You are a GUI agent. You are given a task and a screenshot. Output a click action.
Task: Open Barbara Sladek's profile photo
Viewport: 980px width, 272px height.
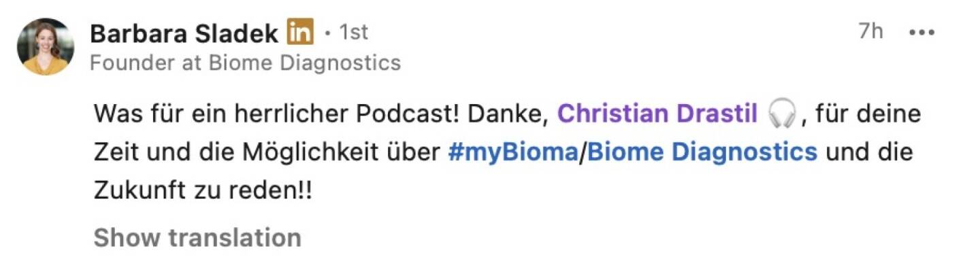(46, 46)
